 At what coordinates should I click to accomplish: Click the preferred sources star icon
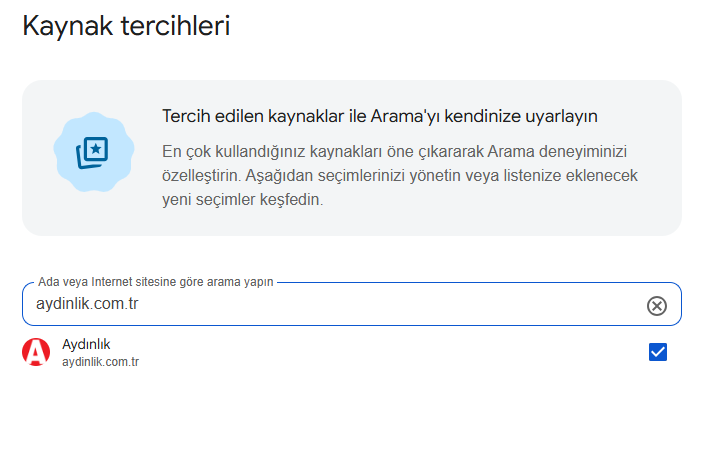point(93,152)
